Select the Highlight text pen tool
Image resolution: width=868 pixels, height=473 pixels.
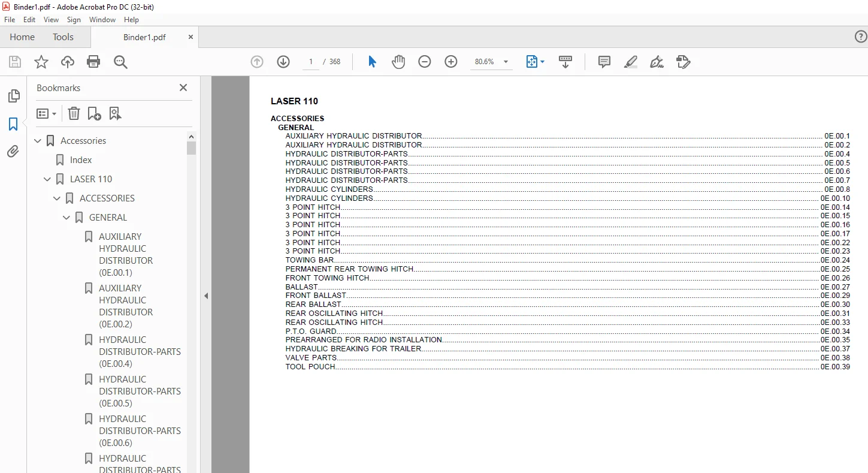pos(631,62)
